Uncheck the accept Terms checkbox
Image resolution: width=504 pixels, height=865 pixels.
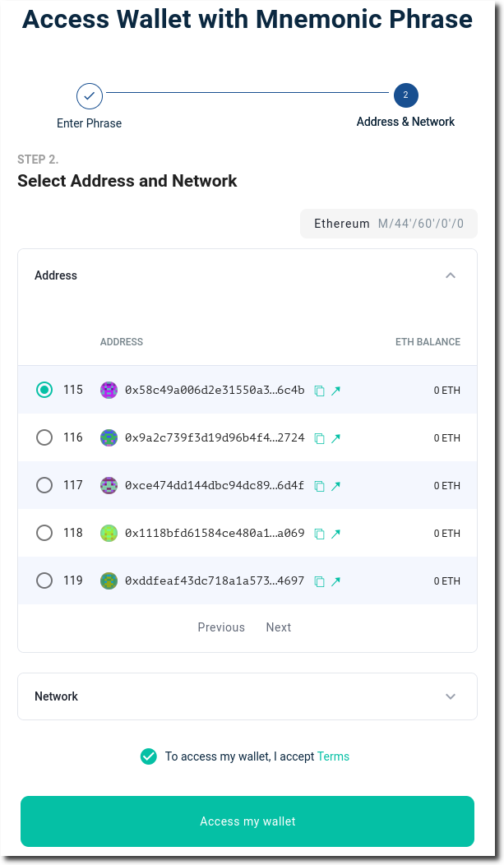(x=148, y=756)
